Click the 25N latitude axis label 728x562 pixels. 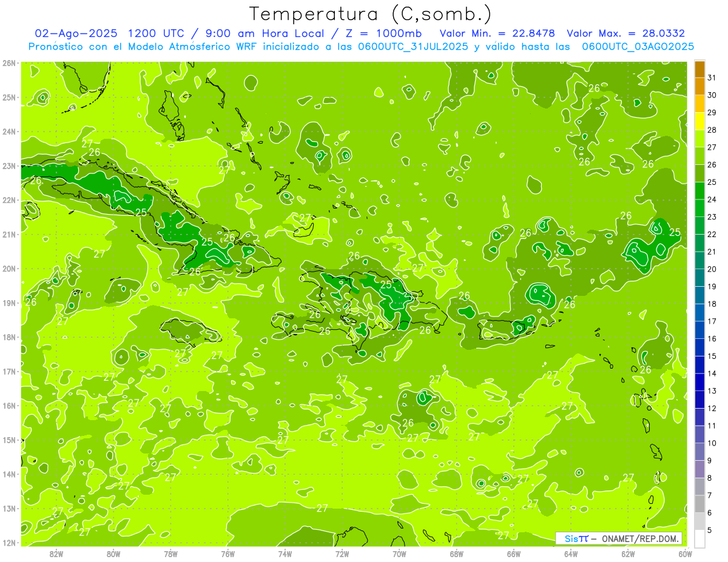tap(9, 97)
